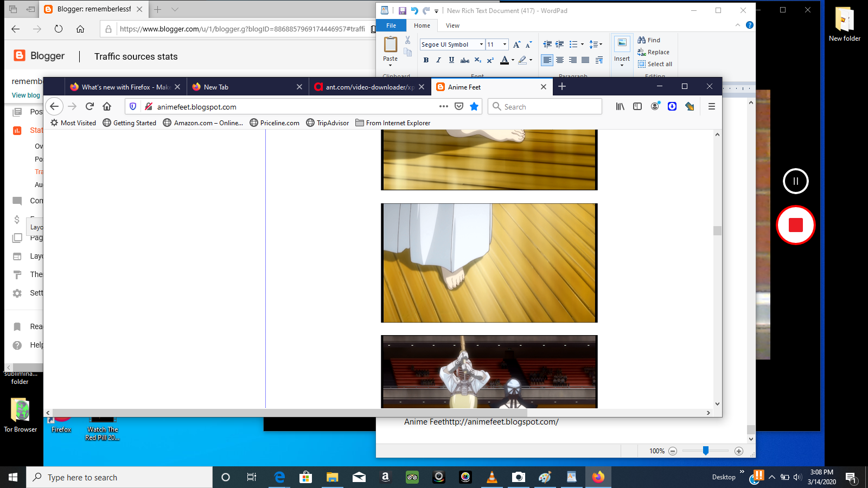Reload the Anime Feet page in Firefox

tap(90, 107)
